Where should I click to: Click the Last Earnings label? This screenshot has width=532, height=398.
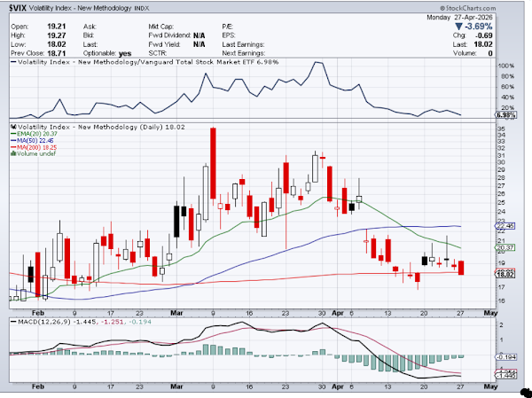(243, 44)
